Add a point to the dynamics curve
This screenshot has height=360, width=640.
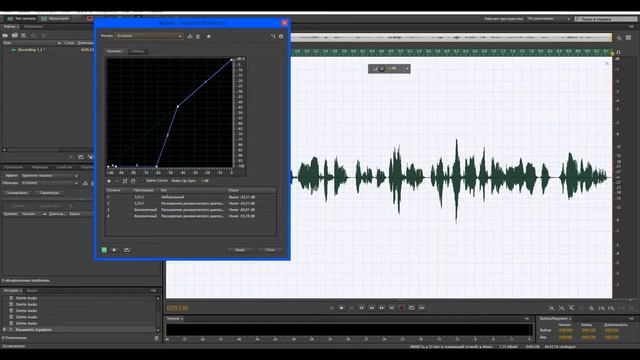[x=109, y=181]
